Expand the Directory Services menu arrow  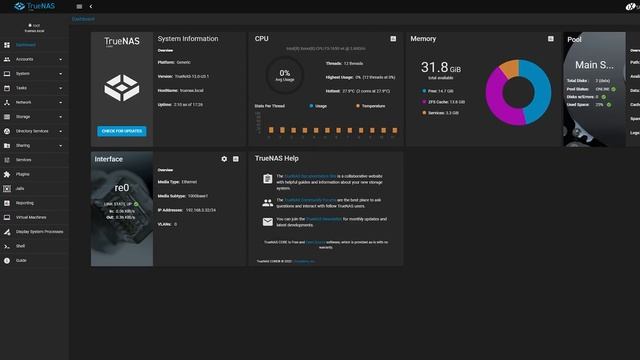point(61,131)
